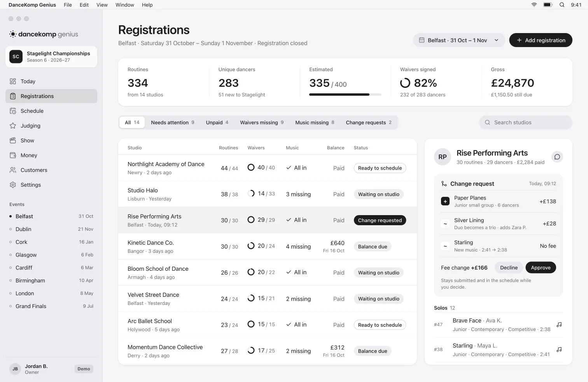The image size is (588, 382).
Task: Select the Kinetic Dance Co. row
Action: 268,246
